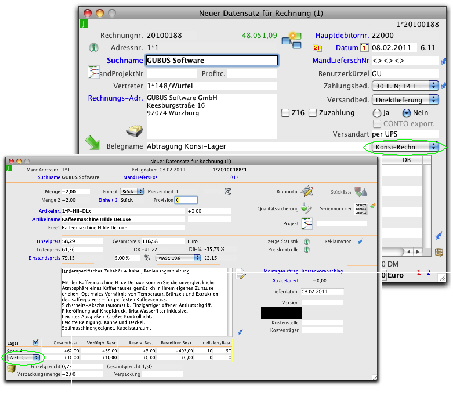The width and height of the screenshot is (453, 393).
Task: Click the project chart icon beside Projekt field
Action: (307, 223)
